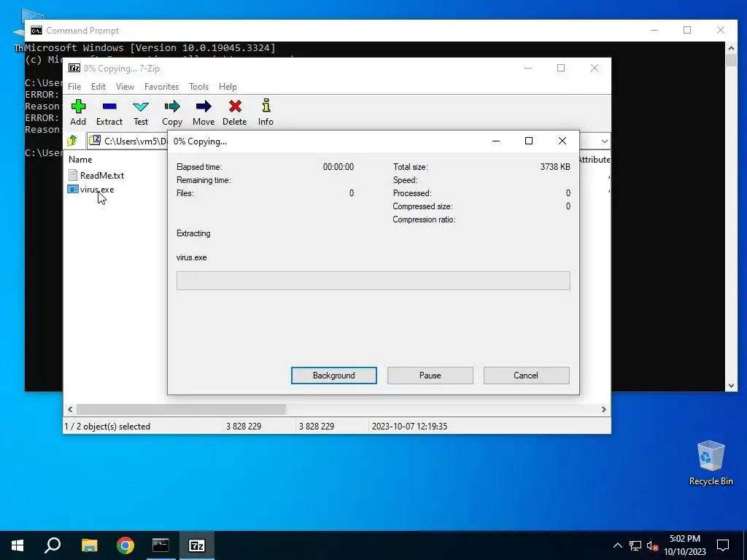Expand the address bar path dropdown
This screenshot has width=747, height=560.
[604, 141]
